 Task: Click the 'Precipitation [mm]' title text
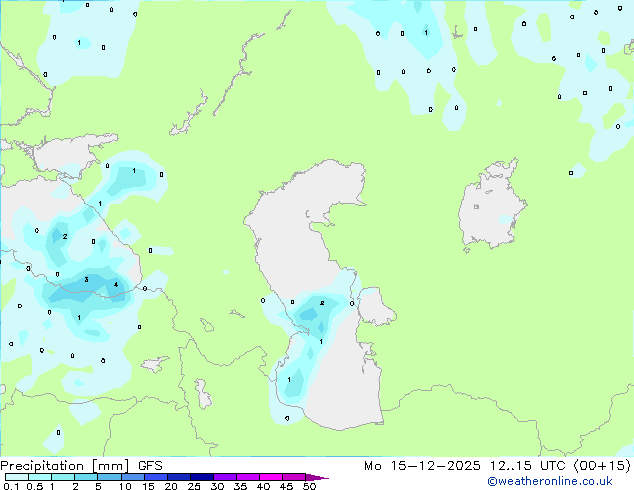click(65, 466)
